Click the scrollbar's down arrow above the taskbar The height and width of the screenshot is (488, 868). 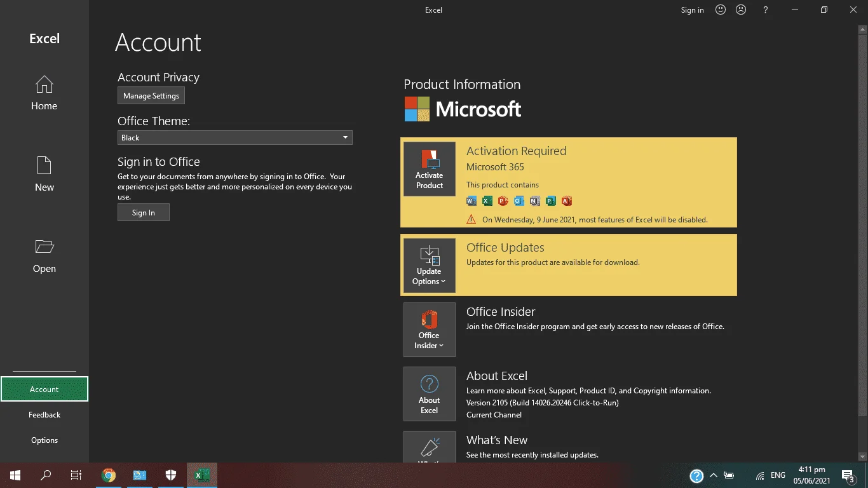coord(862,457)
